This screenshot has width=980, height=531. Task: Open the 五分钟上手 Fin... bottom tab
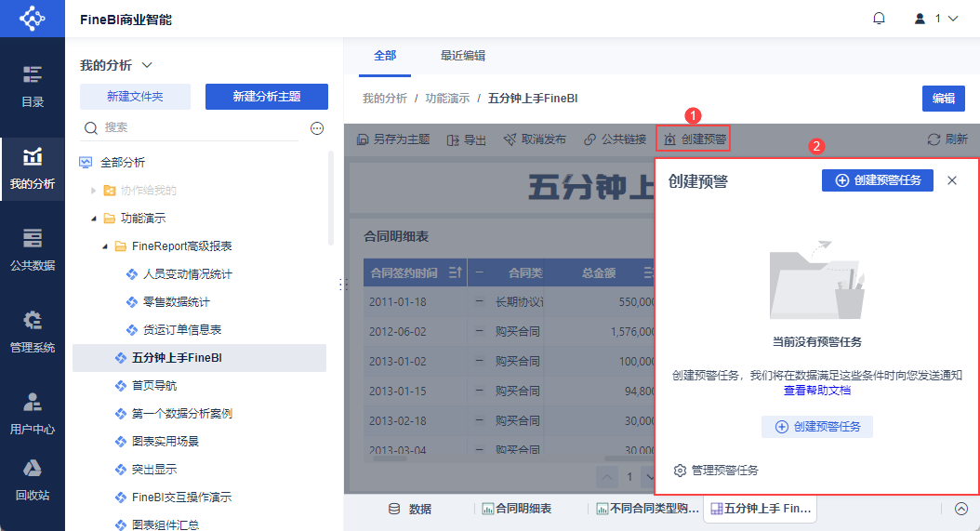[x=761, y=509]
